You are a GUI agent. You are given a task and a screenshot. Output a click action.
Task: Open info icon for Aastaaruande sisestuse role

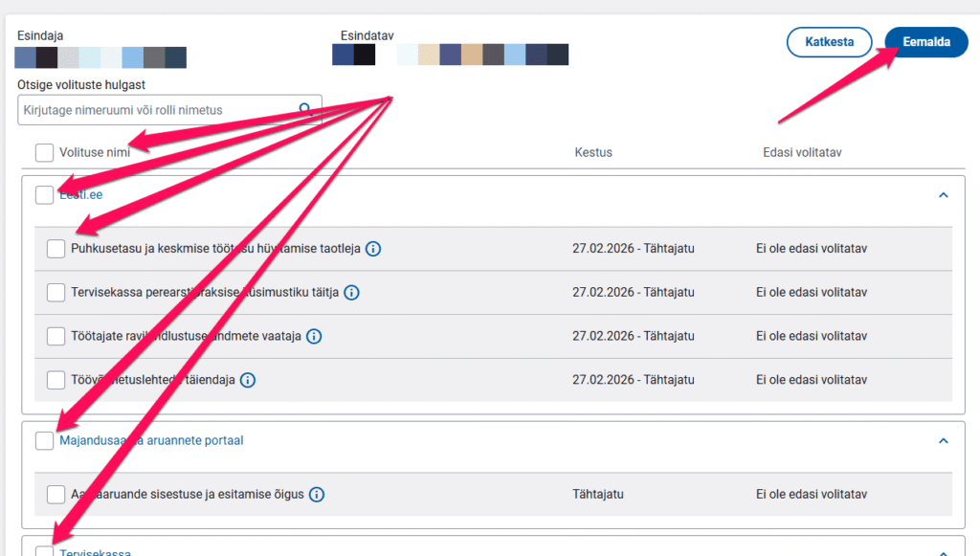(317, 495)
